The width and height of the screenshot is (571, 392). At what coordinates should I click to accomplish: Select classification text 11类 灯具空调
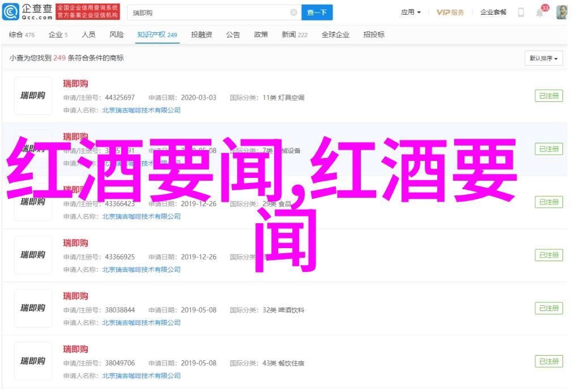283,97
